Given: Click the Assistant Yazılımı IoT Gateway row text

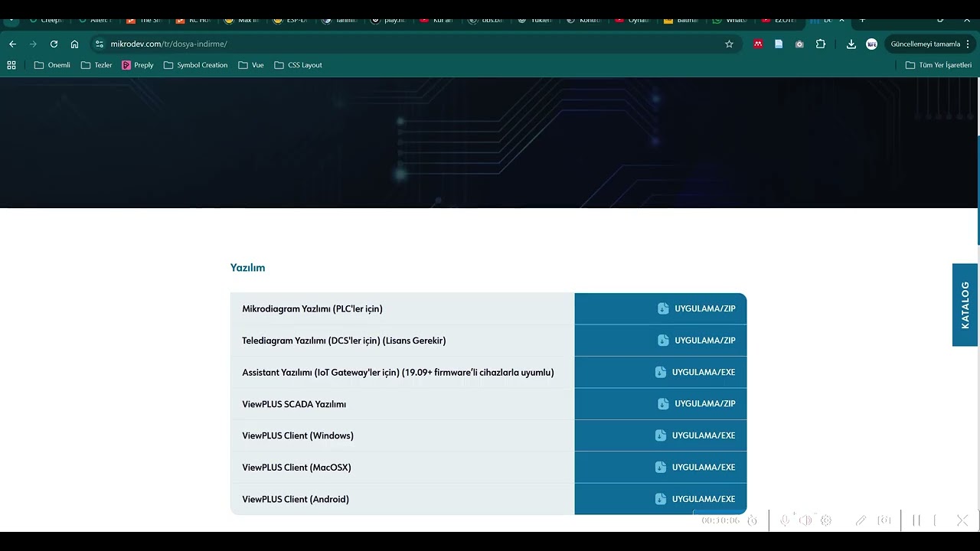Looking at the screenshot, I should [398, 373].
